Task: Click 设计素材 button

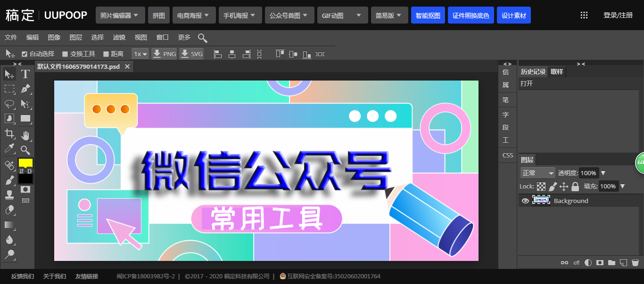Action: [514, 15]
